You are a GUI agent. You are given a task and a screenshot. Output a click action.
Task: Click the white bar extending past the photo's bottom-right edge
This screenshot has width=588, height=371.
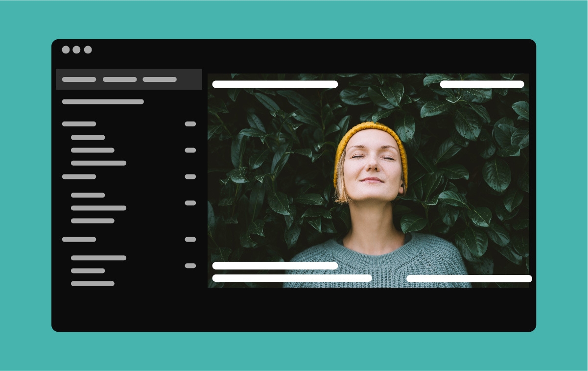click(x=470, y=278)
